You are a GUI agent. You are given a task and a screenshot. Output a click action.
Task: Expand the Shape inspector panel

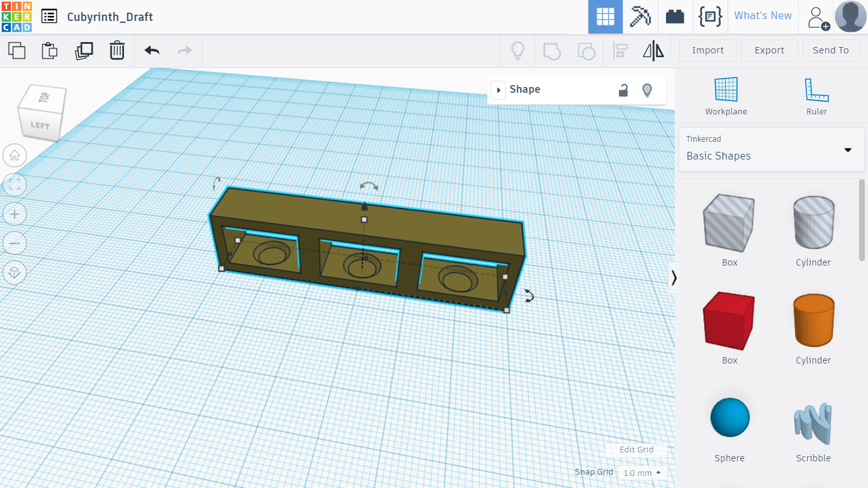(x=498, y=90)
